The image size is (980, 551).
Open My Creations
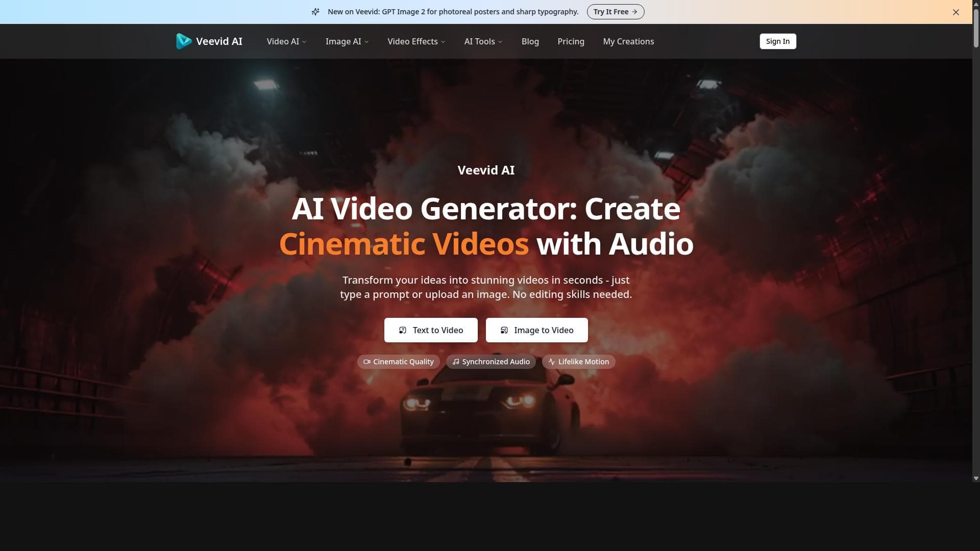[x=628, y=41]
